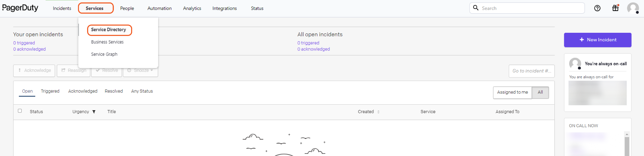This screenshot has width=644, height=156.
Task: Select Business Services menu entry
Action: (107, 42)
